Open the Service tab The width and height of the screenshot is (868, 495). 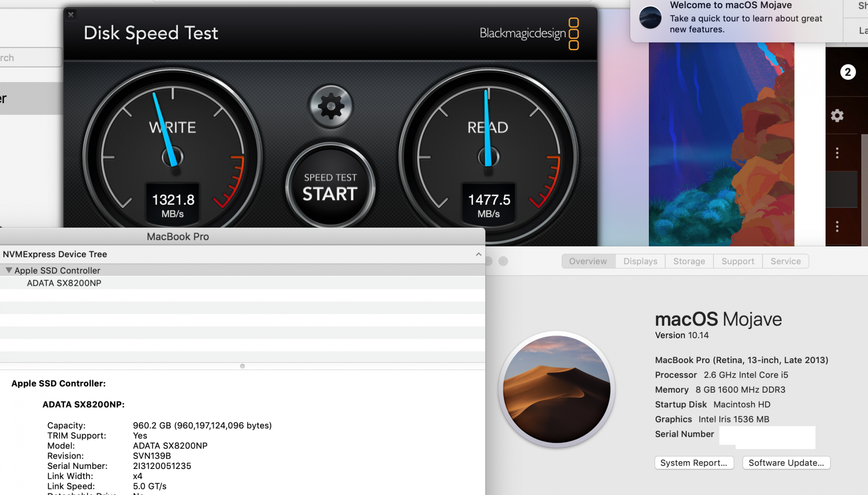pyautogui.click(x=785, y=261)
